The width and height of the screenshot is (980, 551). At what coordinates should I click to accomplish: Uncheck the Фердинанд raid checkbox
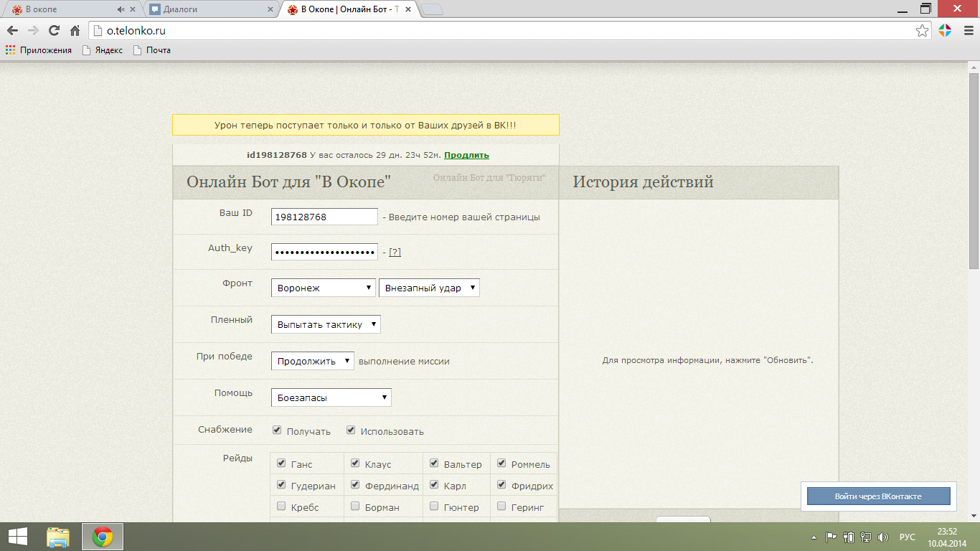[x=355, y=485]
